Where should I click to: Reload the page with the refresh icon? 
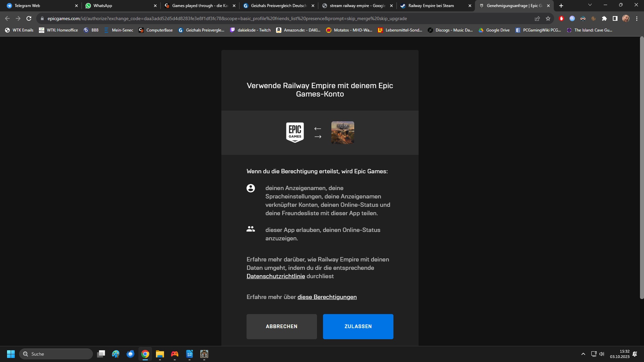point(29,18)
